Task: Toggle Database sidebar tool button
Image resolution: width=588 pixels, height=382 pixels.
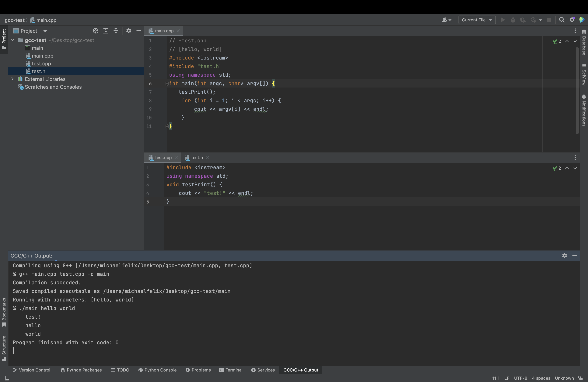Action: [x=584, y=43]
